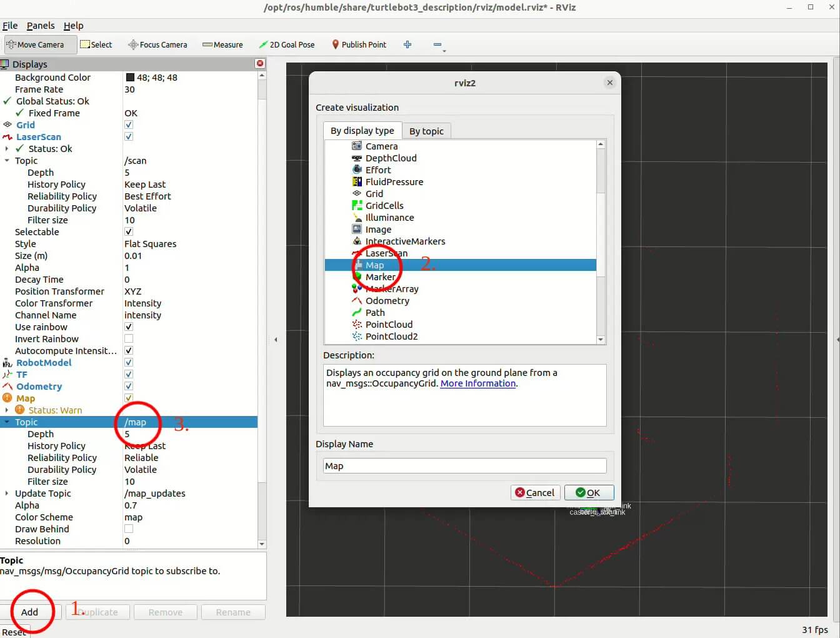
Task: Switch to the By topic tab
Action: [426, 131]
